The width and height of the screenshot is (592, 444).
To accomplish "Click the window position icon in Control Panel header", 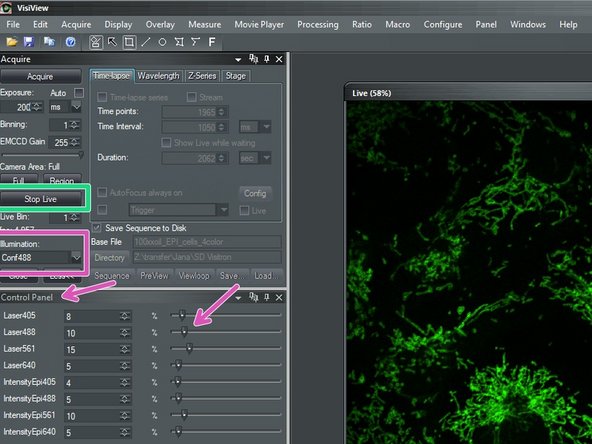I will 253,297.
